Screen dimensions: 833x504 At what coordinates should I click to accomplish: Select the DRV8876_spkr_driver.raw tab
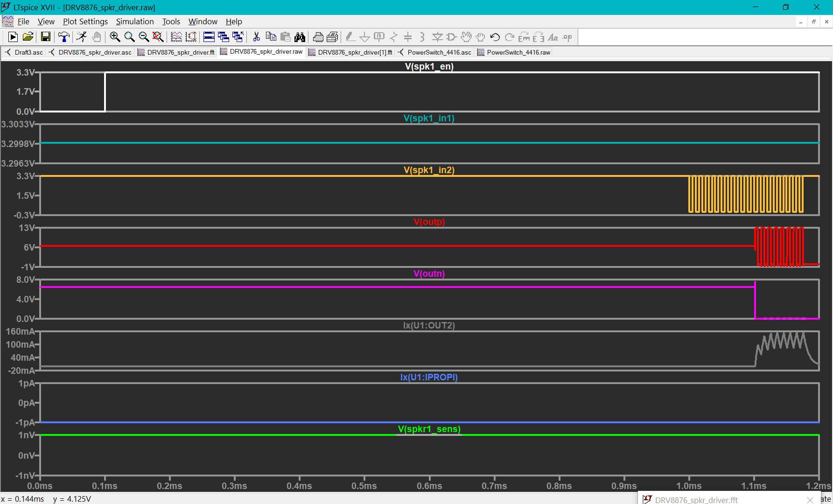pos(261,52)
